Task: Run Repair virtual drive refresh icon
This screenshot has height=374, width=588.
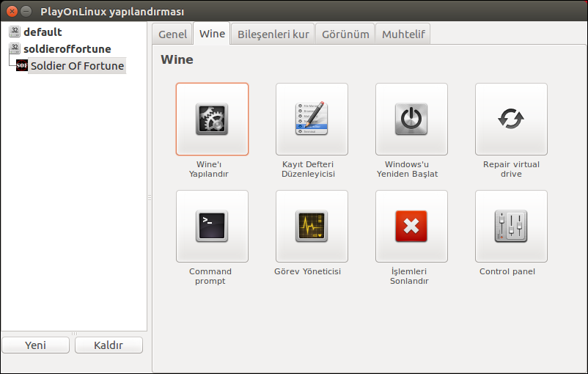Action: (x=511, y=120)
